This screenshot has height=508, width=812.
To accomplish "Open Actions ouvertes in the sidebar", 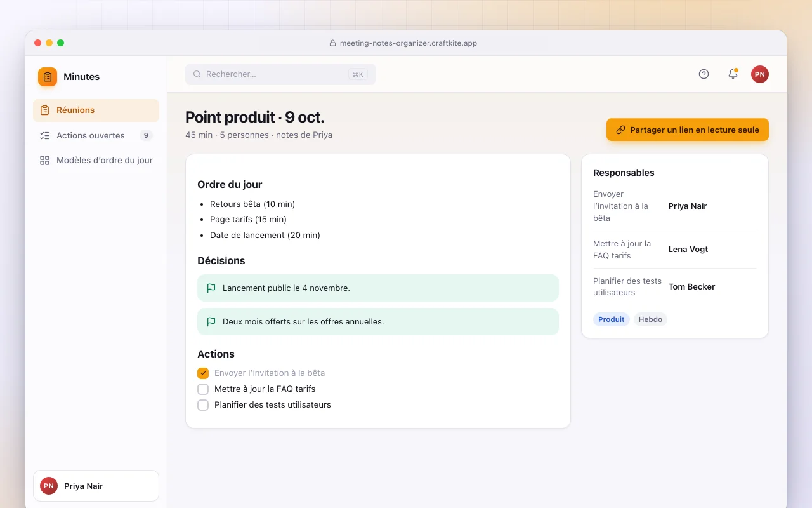I will pos(96,135).
